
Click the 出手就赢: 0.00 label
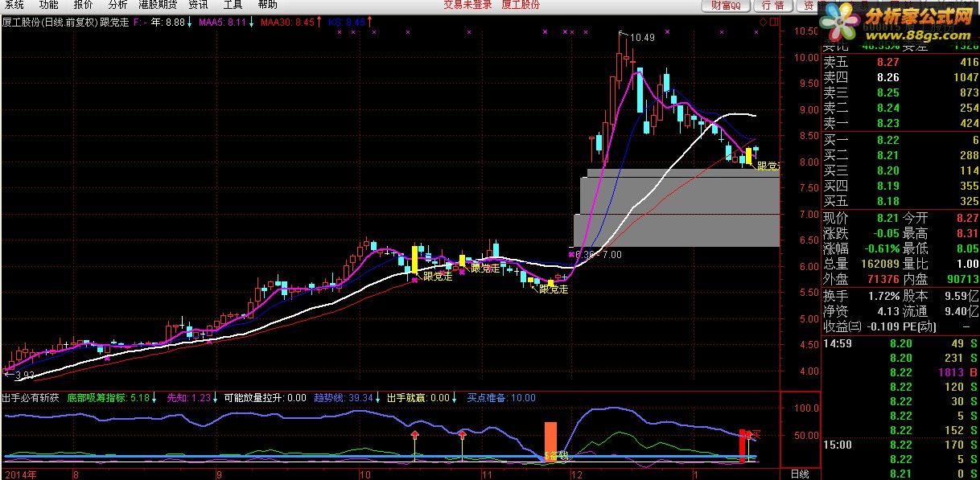tap(418, 397)
